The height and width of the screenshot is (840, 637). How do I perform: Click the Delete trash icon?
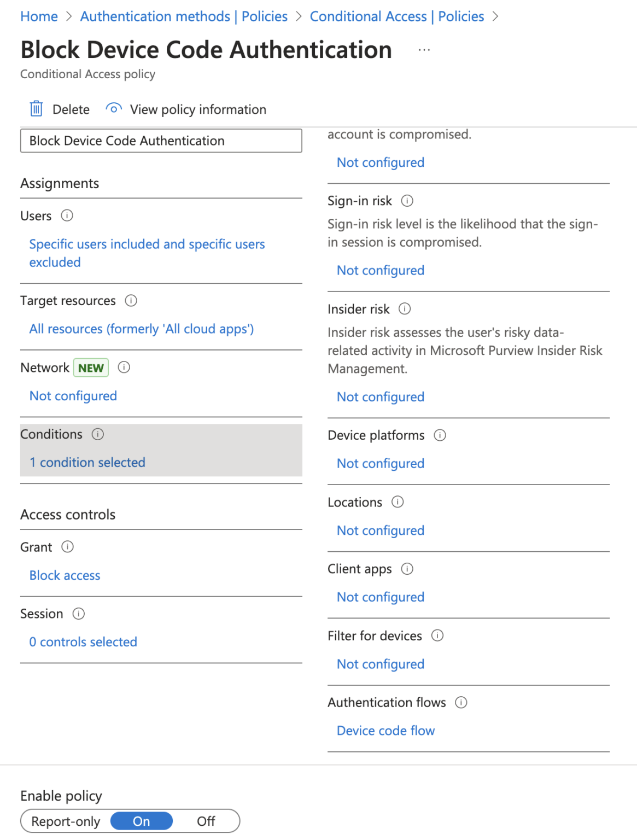pos(36,109)
